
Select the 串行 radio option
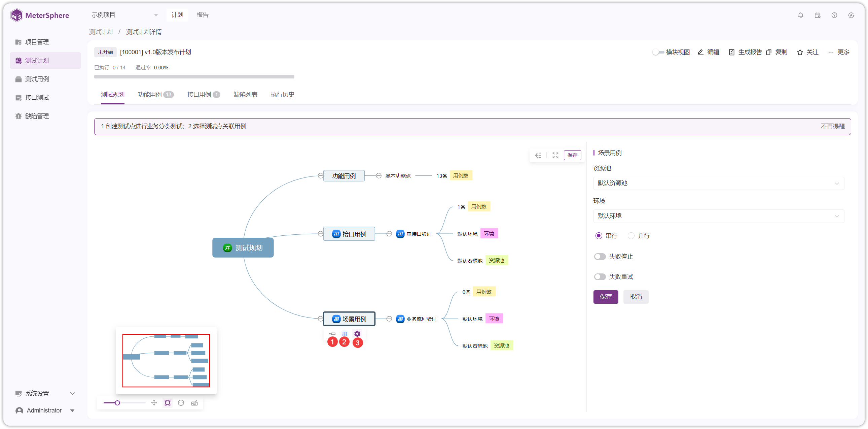click(x=599, y=236)
